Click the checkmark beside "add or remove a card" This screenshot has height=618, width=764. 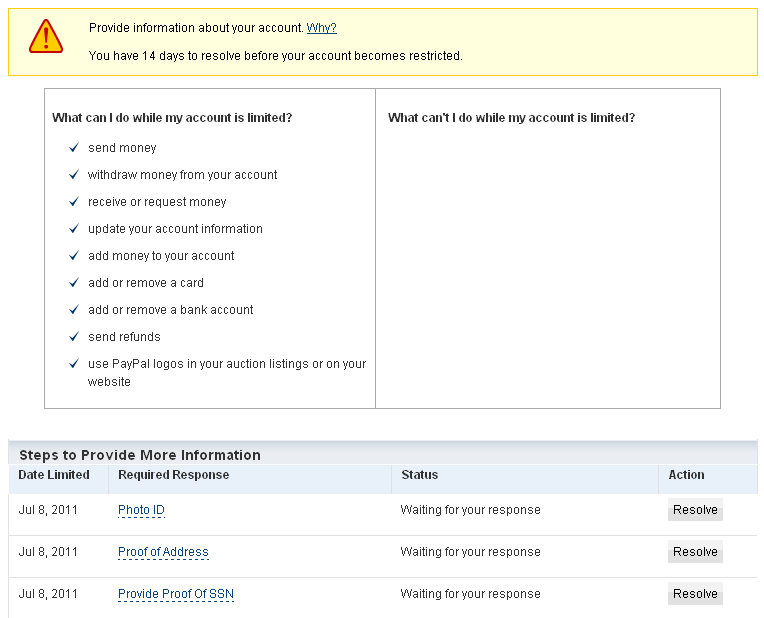point(74,283)
